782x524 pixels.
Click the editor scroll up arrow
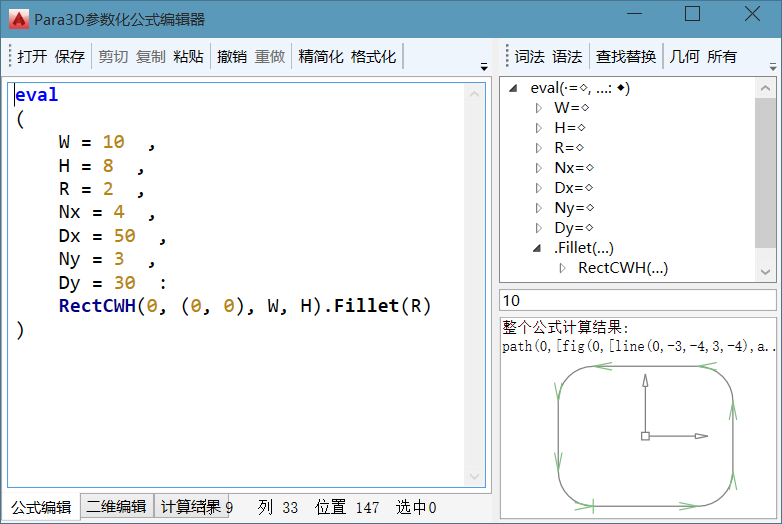point(474,94)
